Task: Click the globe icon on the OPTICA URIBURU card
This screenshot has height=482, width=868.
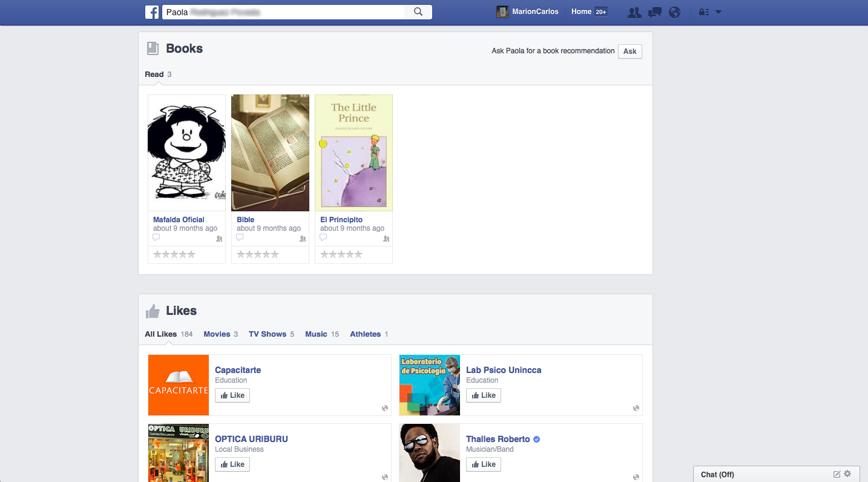Action: (x=385, y=477)
